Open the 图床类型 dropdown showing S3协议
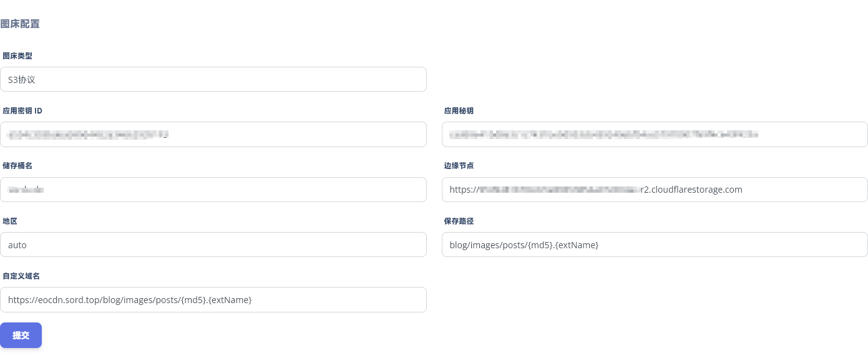This screenshot has width=868, height=358. [x=213, y=79]
